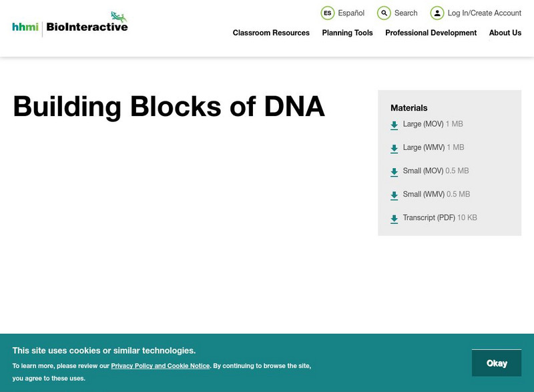The height and width of the screenshot is (392, 534).
Task: Click the person icon for account access
Action: pyautogui.click(x=437, y=13)
